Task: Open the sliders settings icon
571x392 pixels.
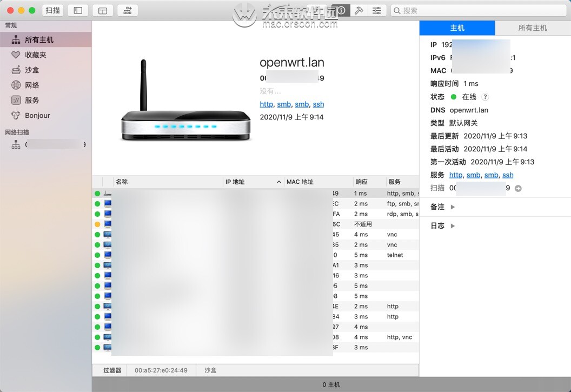Action: pyautogui.click(x=377, y=10)
